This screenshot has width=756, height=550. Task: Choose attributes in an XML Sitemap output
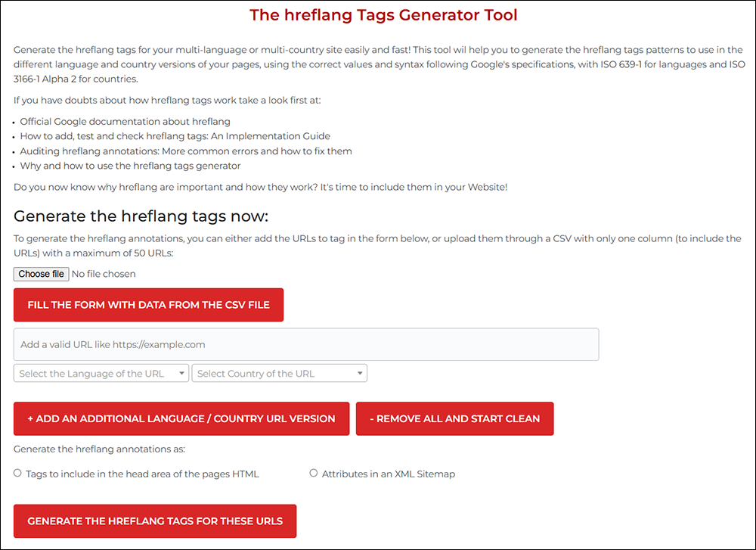pos(313,472)
